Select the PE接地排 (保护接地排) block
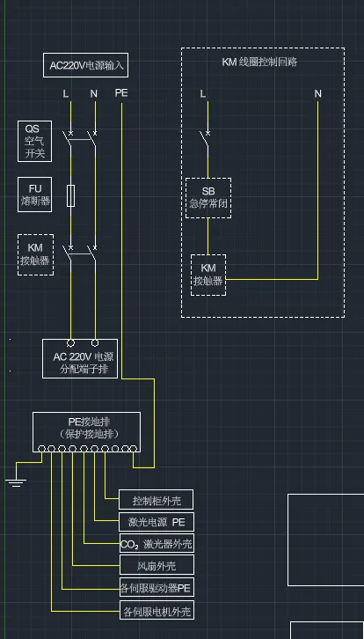364x639 pixels. 87,432
